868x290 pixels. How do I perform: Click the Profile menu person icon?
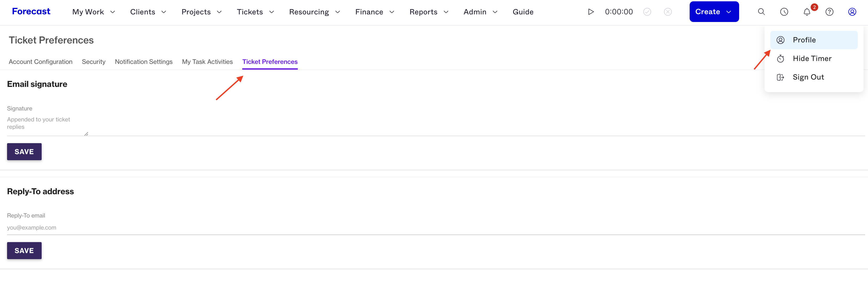tap(781, 40)
